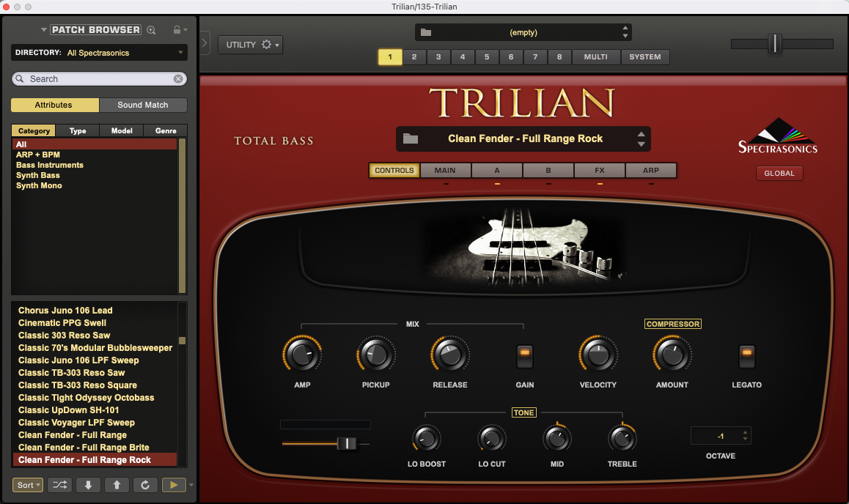The width and height of the screenshot is (849, 504).
Task: Click the RELEASE knob
Action: point(450,355)
